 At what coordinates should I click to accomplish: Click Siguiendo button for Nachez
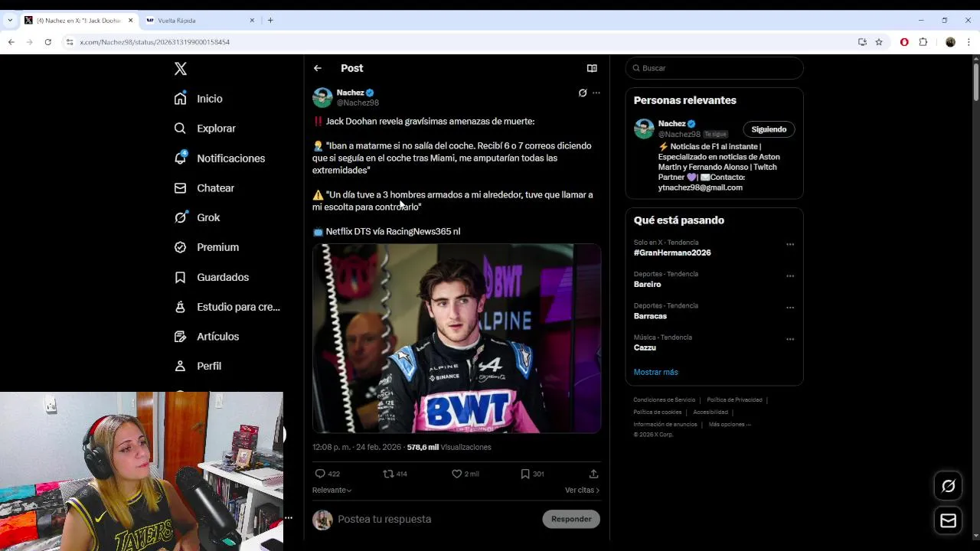(x=769, y=129)
